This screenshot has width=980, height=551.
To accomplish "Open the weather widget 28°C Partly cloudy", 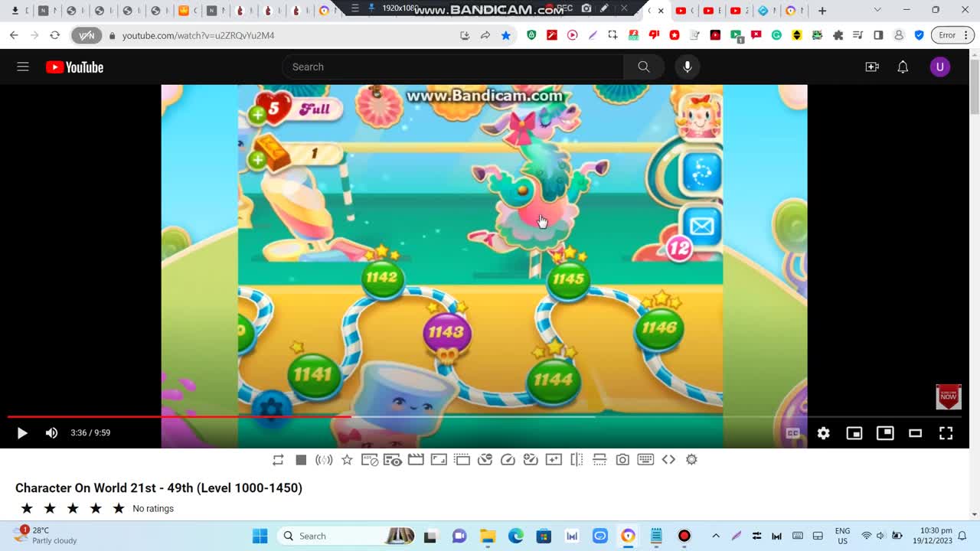I will [46, 535].
